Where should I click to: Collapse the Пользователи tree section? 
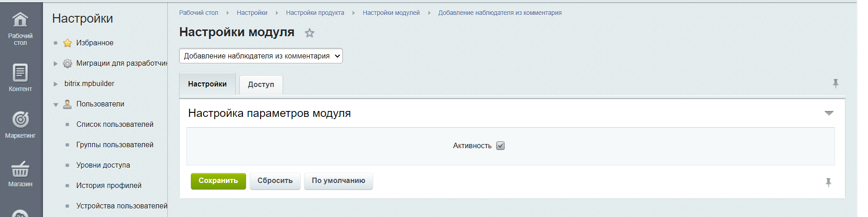pos(56,105)
